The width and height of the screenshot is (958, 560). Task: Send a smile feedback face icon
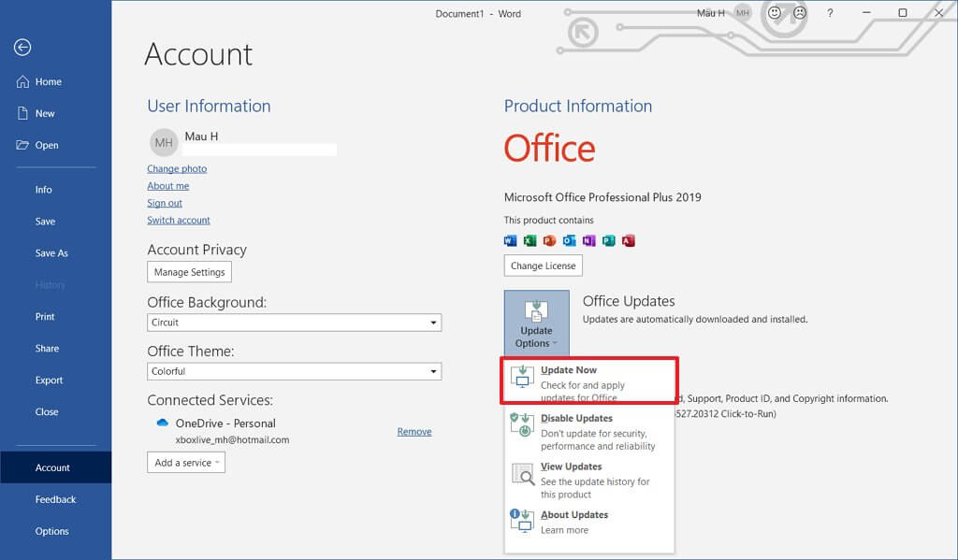point(775,13)
